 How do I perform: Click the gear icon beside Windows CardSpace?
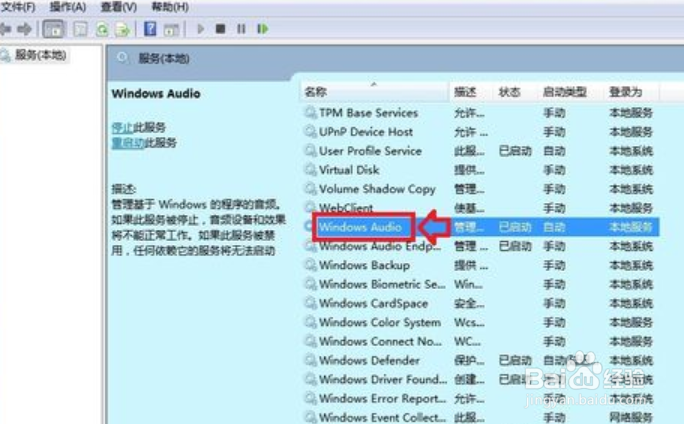[310, 303]
